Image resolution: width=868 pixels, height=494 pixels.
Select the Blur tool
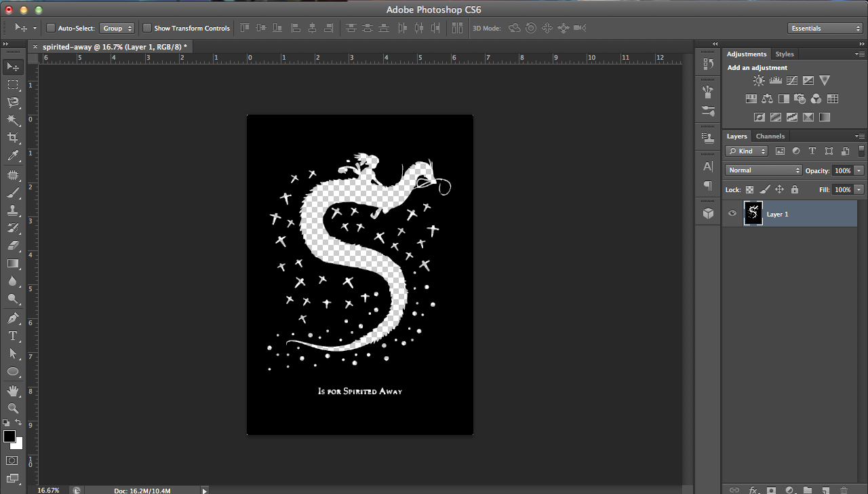(x=13, y=281)
